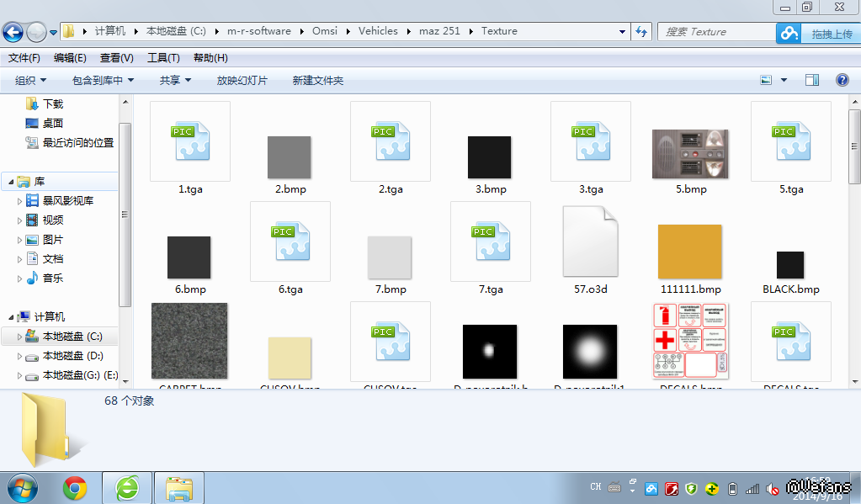Expand the 视频 library tree node
The width and height of the screenshot is (861, 504).
point(21,220)
